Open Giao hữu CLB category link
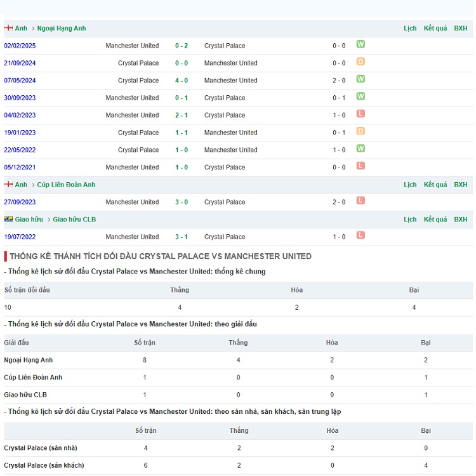The image size is (476, 476). point(74,220)
